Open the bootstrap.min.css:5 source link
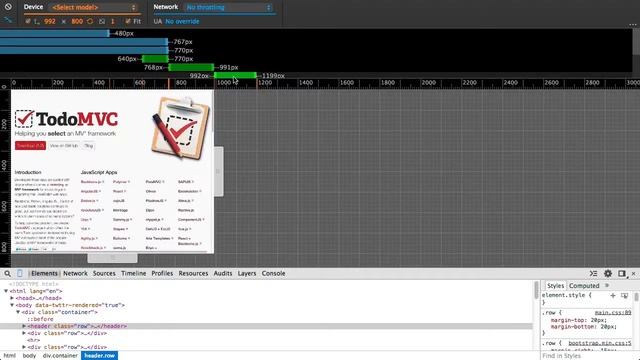 [600, 343]
